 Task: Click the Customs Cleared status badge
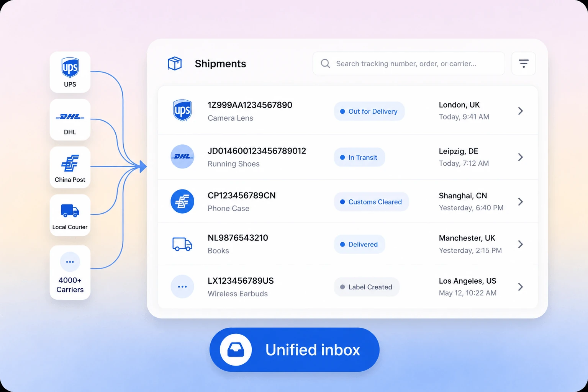click(372, 202)
